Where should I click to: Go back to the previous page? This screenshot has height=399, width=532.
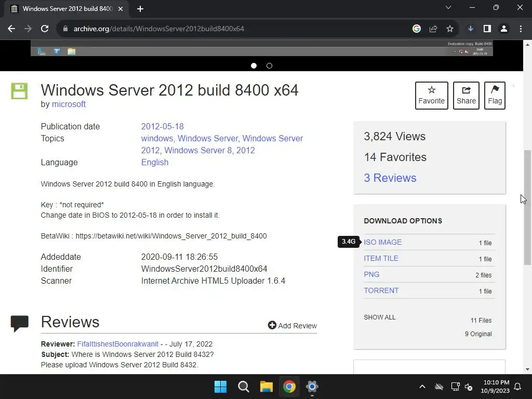(x=11, y=29)
